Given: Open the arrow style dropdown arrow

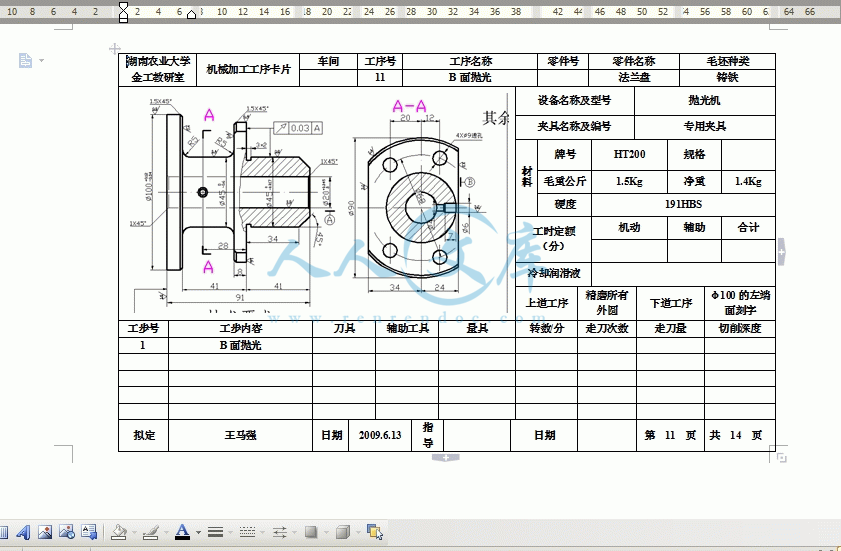Looking at the screenshot, I should 294,533.
